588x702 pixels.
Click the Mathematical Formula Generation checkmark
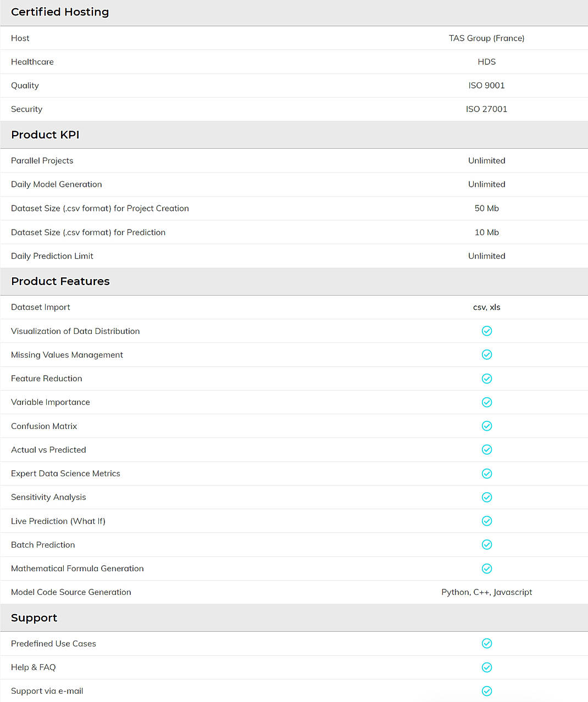[x=487, y=569]
